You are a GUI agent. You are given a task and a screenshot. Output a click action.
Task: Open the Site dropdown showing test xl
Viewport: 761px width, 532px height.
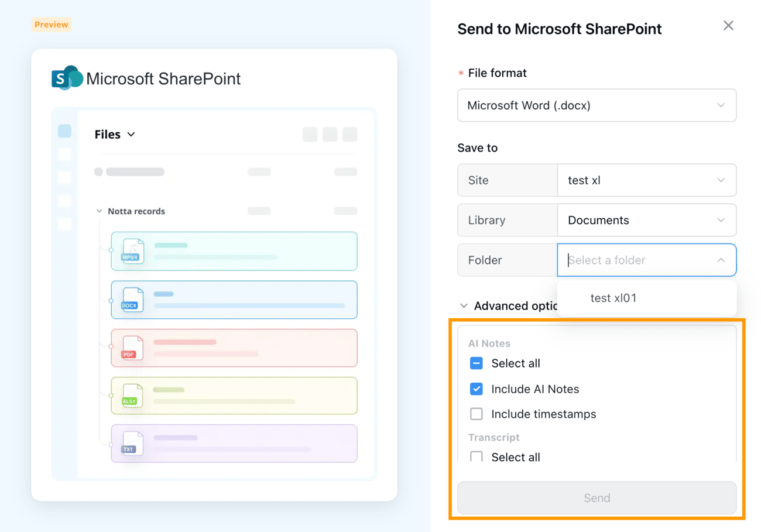pos(647,180)
